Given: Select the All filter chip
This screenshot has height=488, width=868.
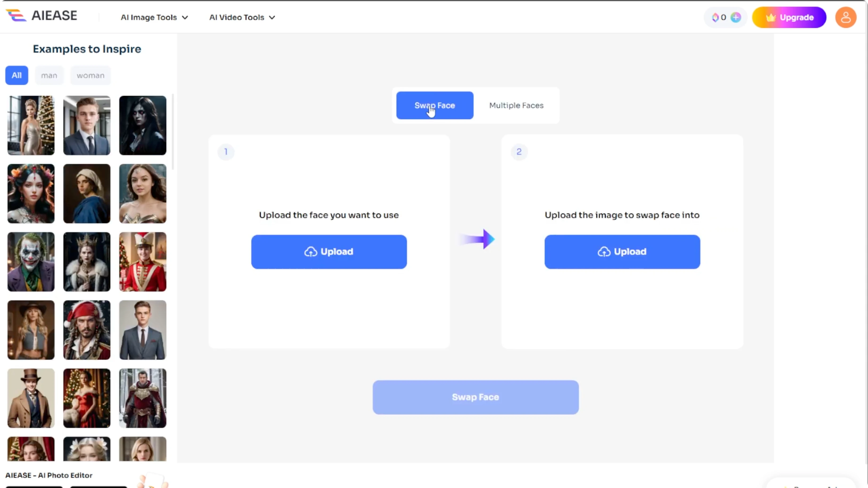Looking at the screenshot, I should [17, 75].
